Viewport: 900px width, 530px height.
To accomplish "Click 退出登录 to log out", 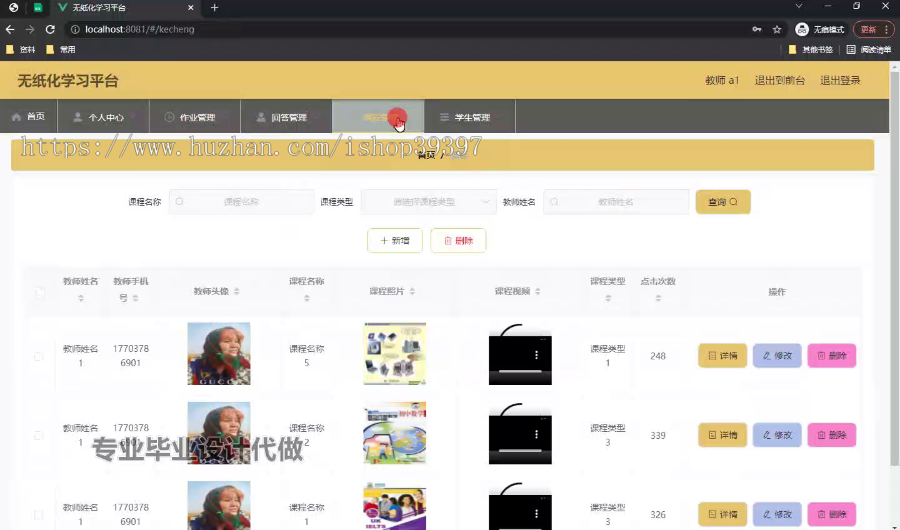I will [x=840, y=80].
